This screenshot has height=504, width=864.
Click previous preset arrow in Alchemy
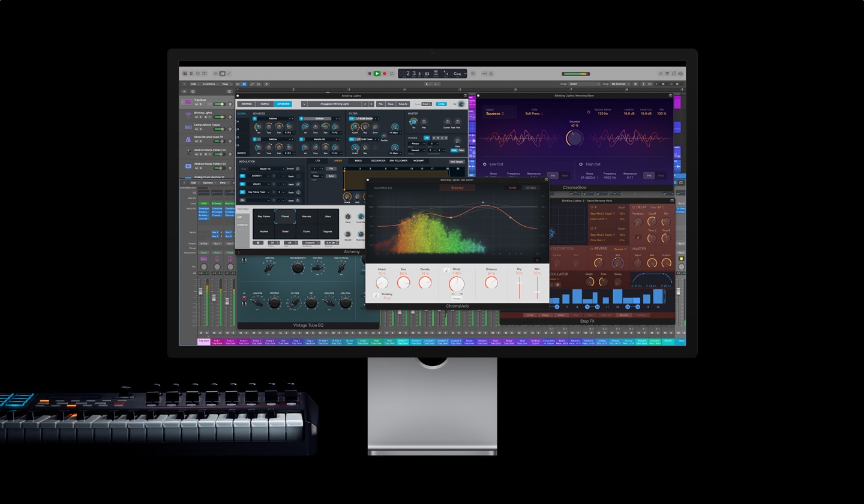(365, 104)
